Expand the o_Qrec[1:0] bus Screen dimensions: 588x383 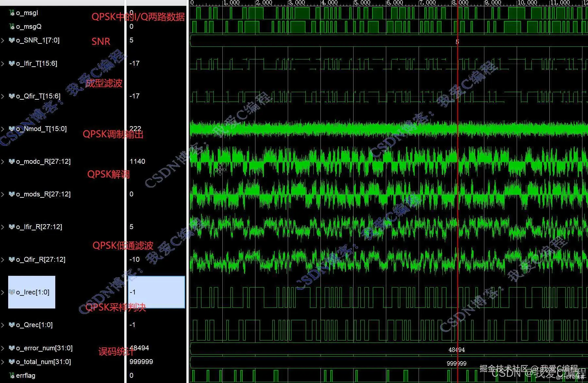pyautogui.click(x=3, y=325)
